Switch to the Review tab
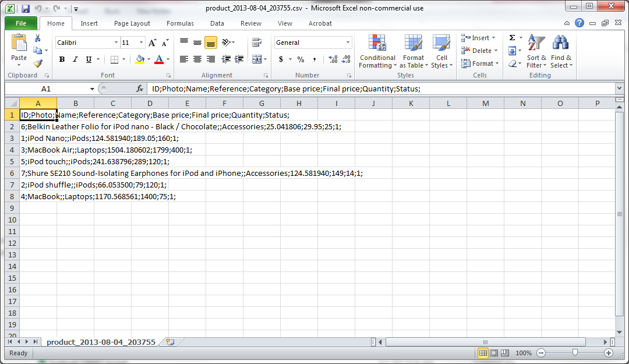629x364 pixels. (x=250, y=23)
